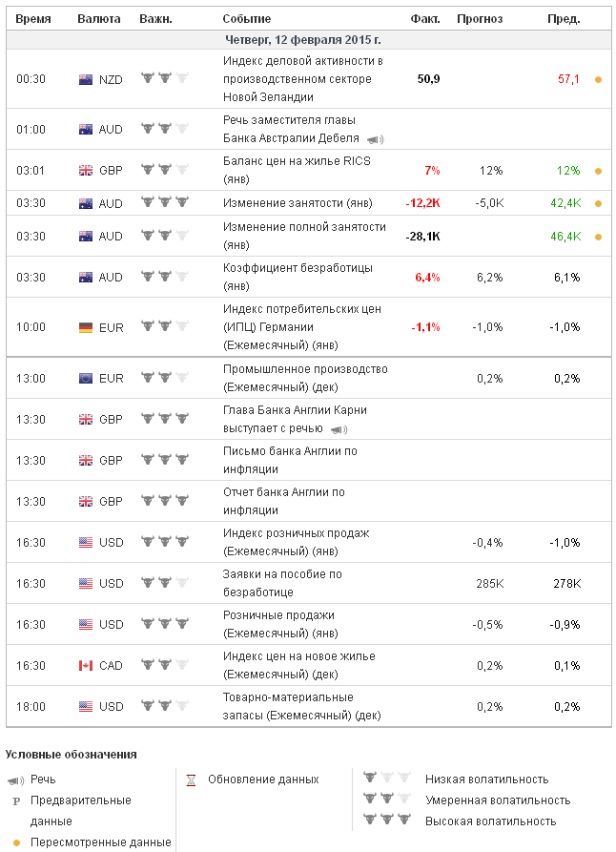Click the actual value 50,9 in the NZD row

(428, 79)
